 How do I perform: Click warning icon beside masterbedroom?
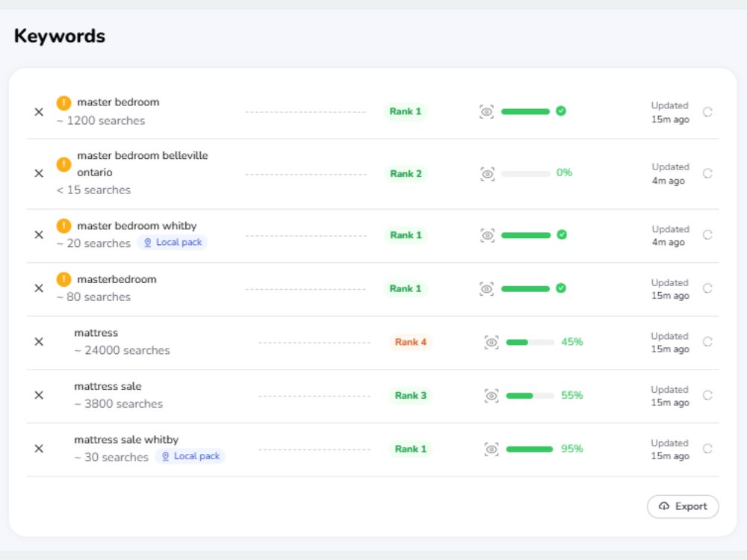click(x=63, y=279)
